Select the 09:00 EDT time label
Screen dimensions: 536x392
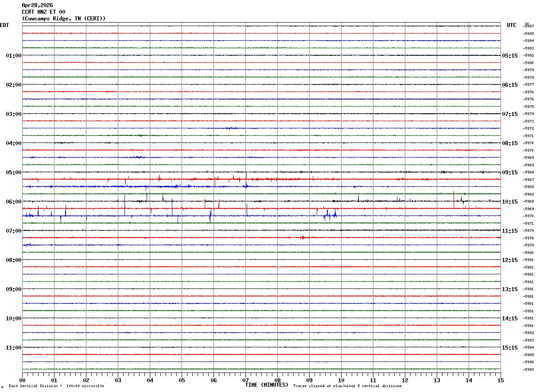(x=14, y=289)
